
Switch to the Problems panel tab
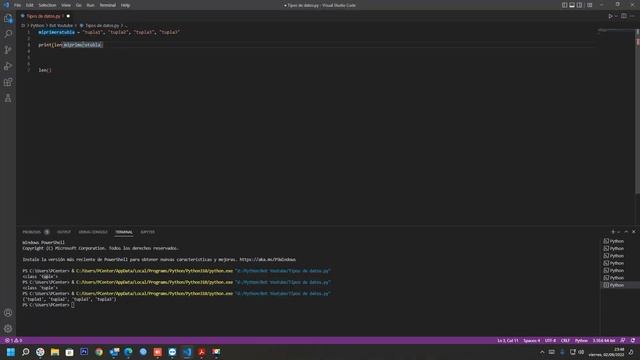[32, 232]
